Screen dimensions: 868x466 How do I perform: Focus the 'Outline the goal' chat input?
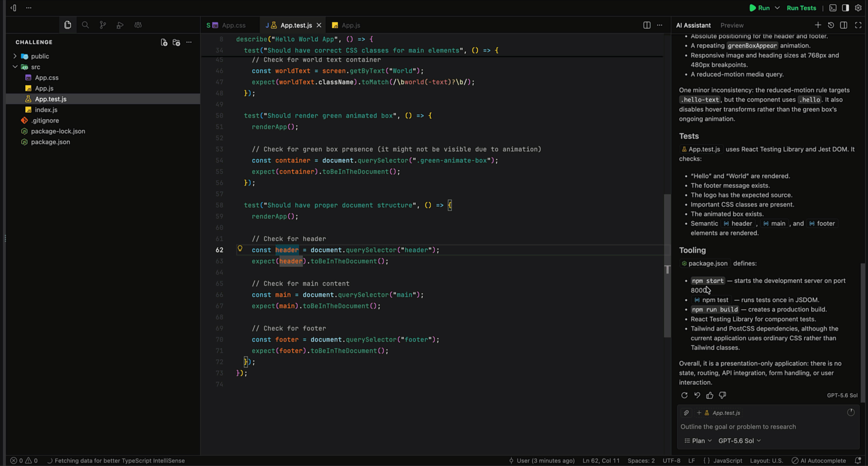tap(768, 427)
